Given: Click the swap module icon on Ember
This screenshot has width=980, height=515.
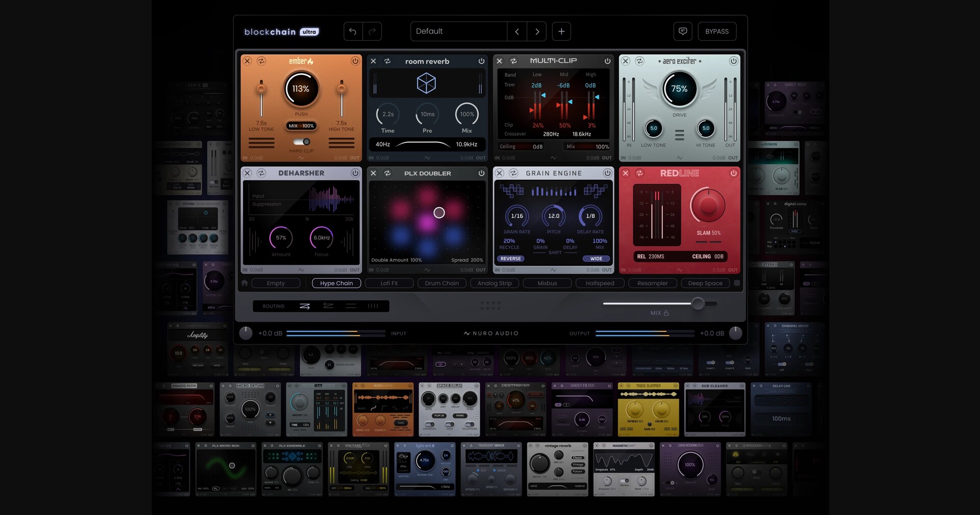Looking at the screenshot, I should (x=261, y=61).
